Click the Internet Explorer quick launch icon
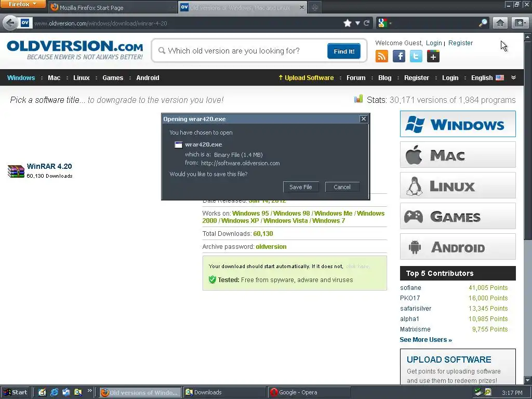Screen dimensions: 532x399 point(54,392)
